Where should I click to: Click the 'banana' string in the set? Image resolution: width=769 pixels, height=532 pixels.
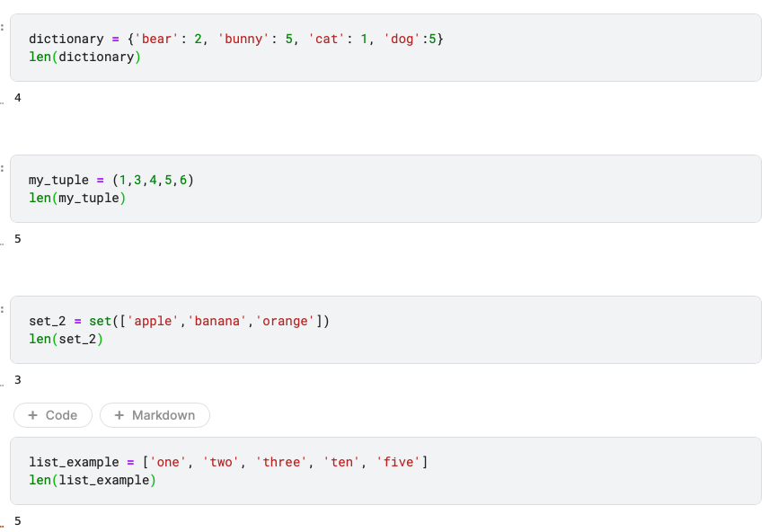pos(217,321)
